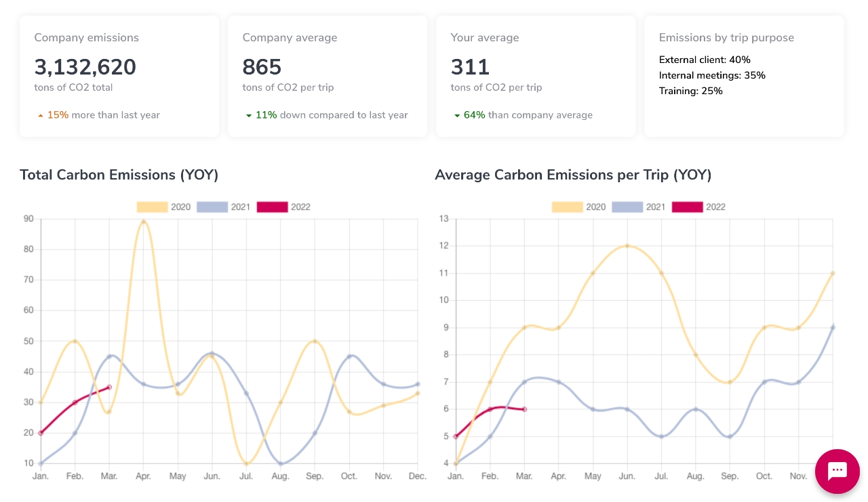Click the red 2022 swatch in the Average per Trip legend

(x=687, y=207)
